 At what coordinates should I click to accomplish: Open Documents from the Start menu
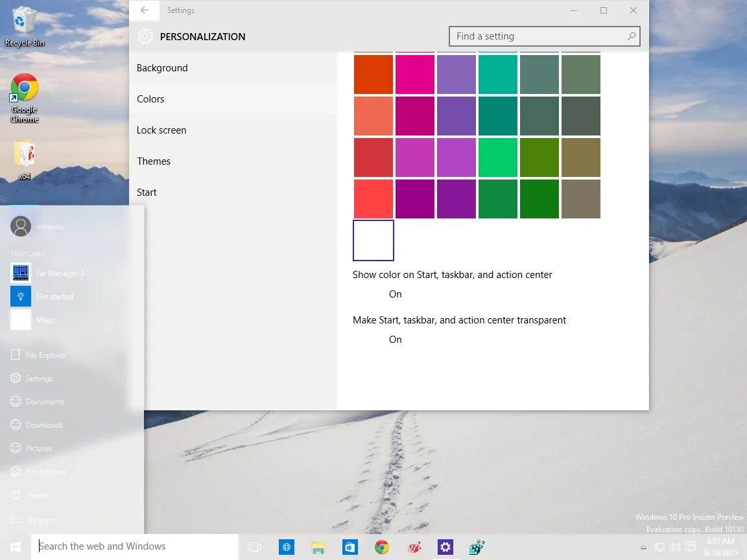pyautogui.click(x=37, y=401)
